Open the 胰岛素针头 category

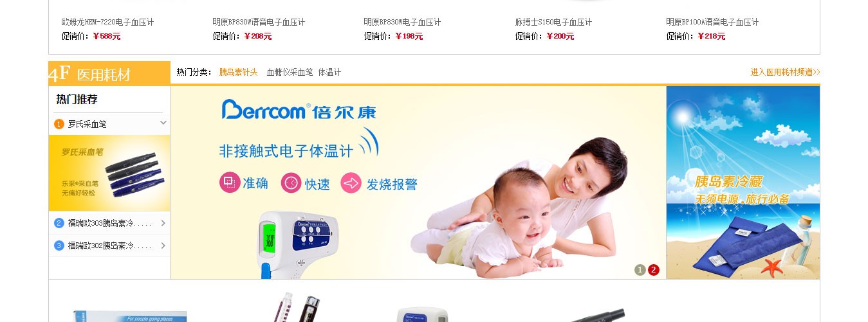point(239,73)
